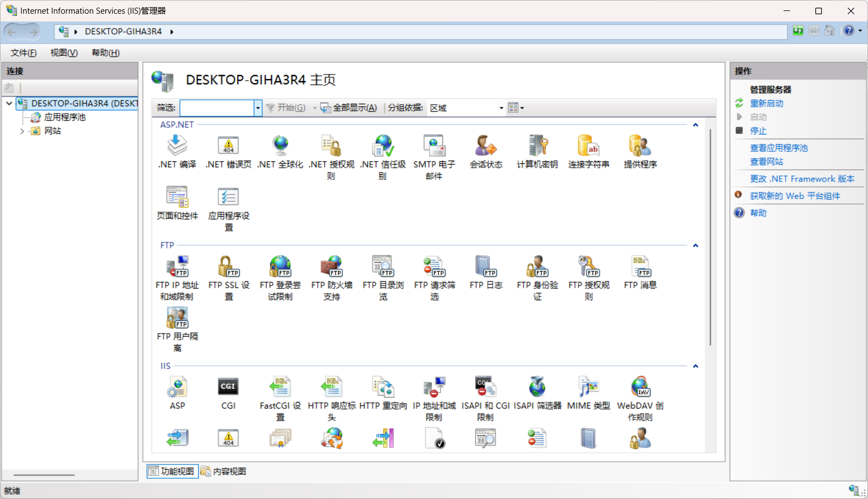868x499 pixels.
Task: Open the 应用程序设置 feature
Action: tap(229, 208)
